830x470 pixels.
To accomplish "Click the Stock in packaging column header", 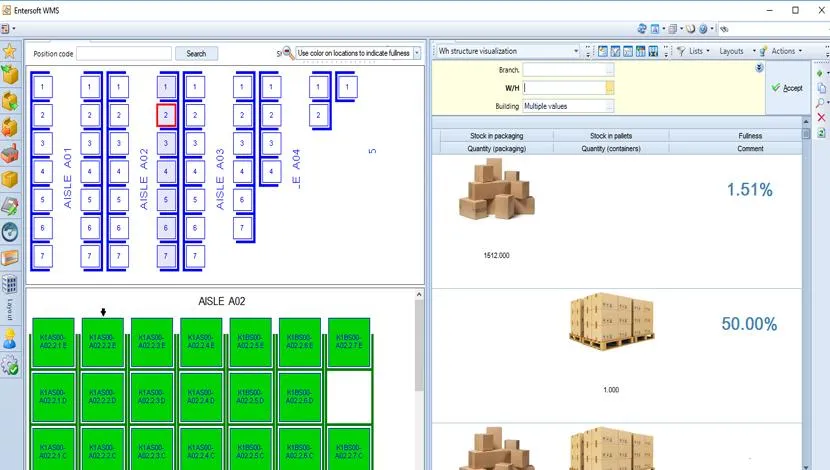I will click(497, 136).
